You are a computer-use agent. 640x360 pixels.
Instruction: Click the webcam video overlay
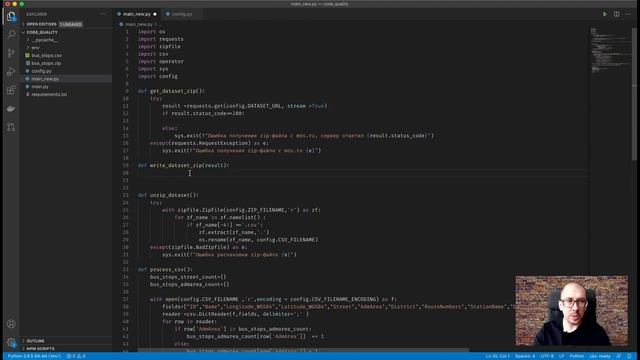(571, 311)
